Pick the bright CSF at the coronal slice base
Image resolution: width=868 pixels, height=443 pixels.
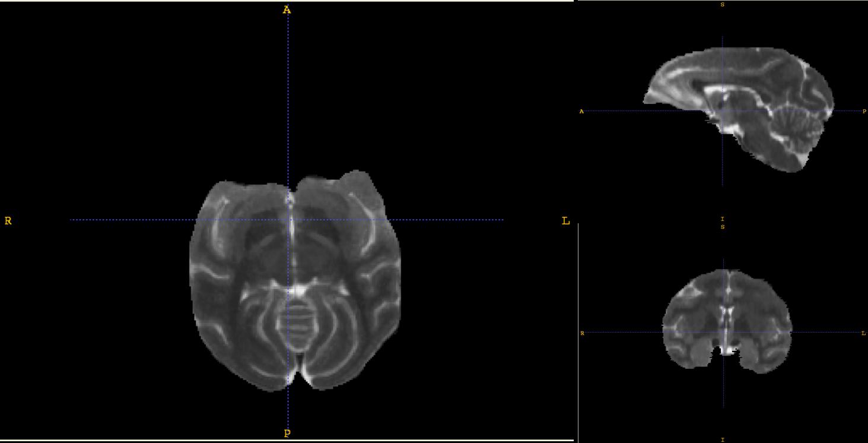pyautogui.click(x=727, y=350)
